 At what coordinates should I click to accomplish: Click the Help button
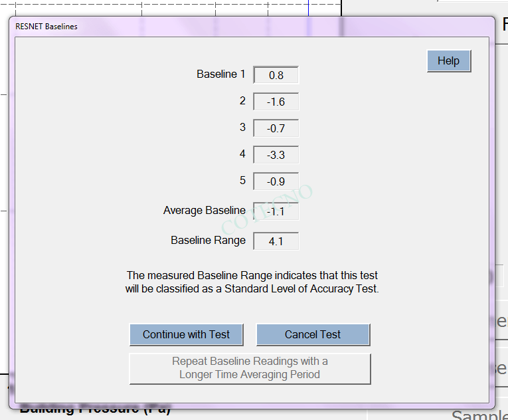tap(448, 61)
